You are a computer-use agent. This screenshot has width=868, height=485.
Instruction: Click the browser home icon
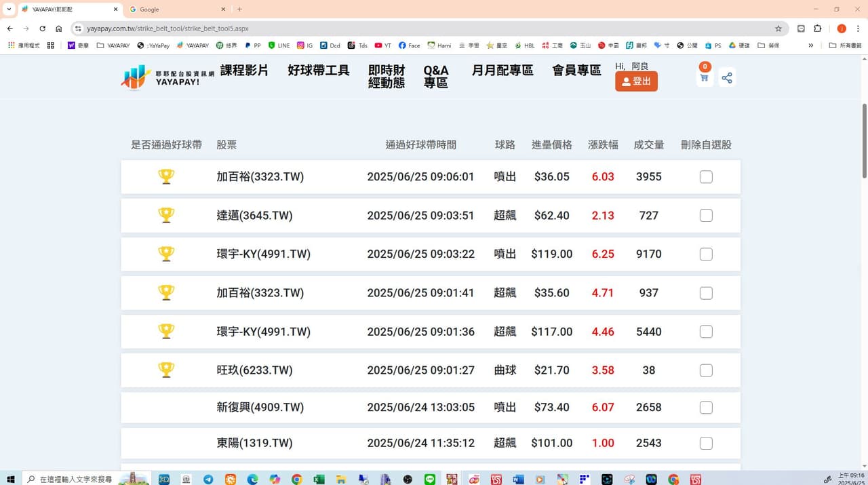click(59, 28)
